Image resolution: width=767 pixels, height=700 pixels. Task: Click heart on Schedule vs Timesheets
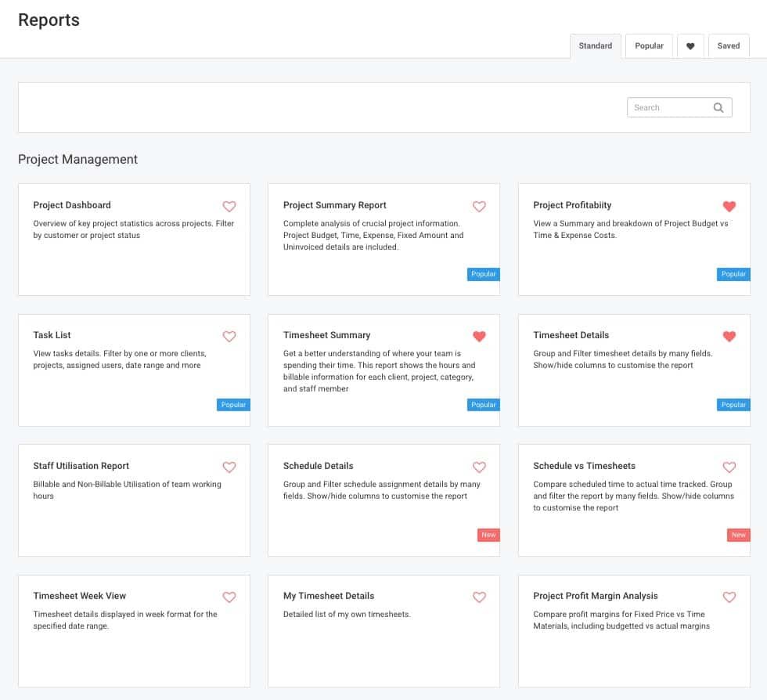click(x=729, y=467)
